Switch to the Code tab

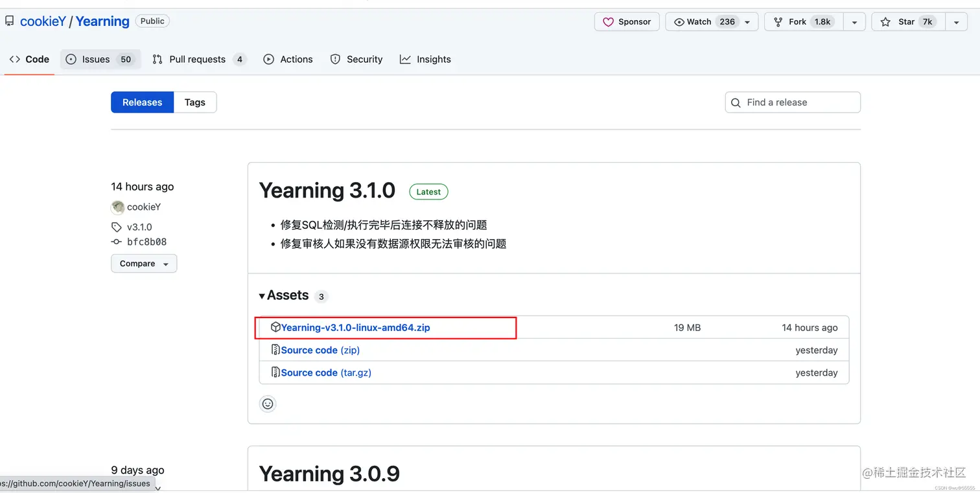tap(29, 59)
